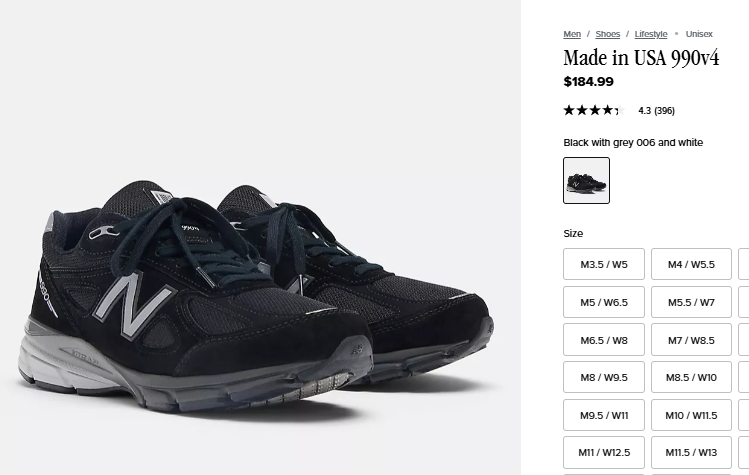Open the 396 reviews count
The image size is (749, 475).
tap(664, 111)
